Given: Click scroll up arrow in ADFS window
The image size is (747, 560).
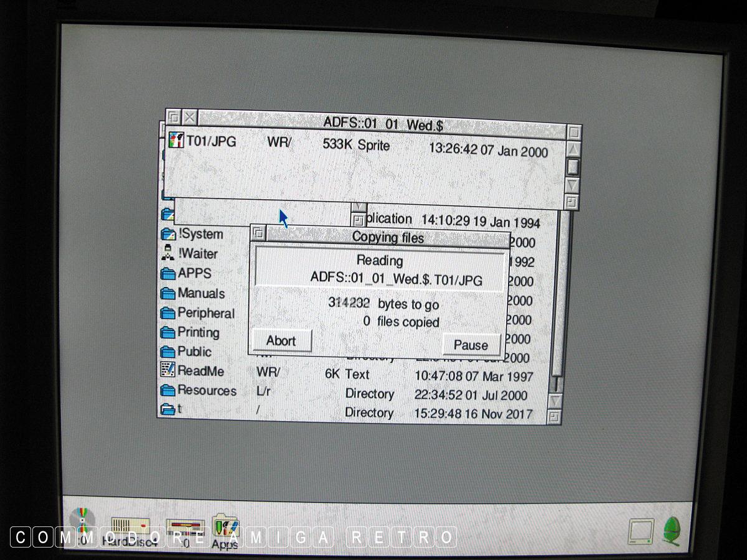Looking at the screenshot, I should 573,149.
